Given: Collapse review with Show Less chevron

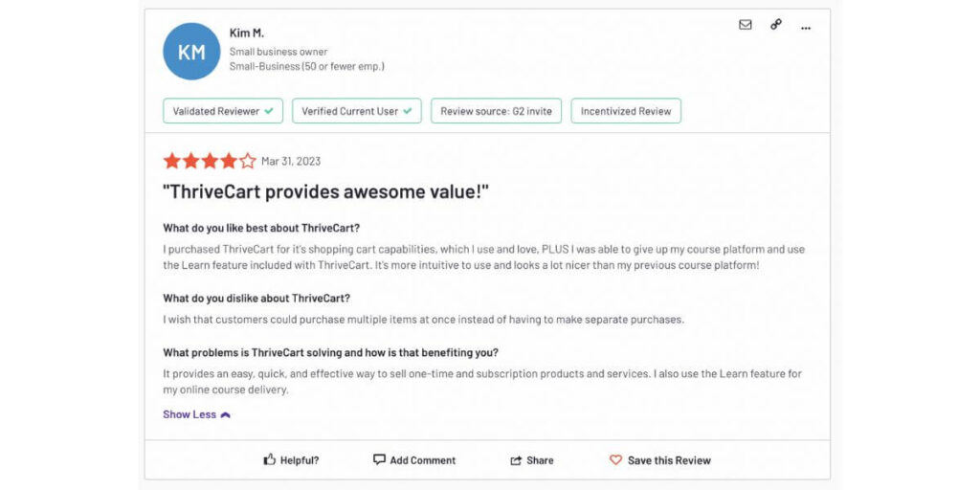Looking at the screenshot, I should coord(226,415).
